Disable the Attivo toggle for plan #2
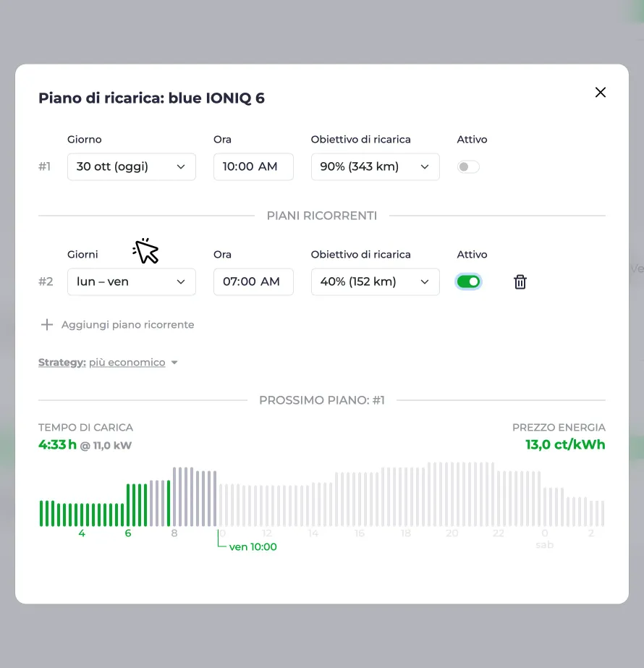Image resolution: width=644 pixels, height=668 pixels. coord(468,282)
